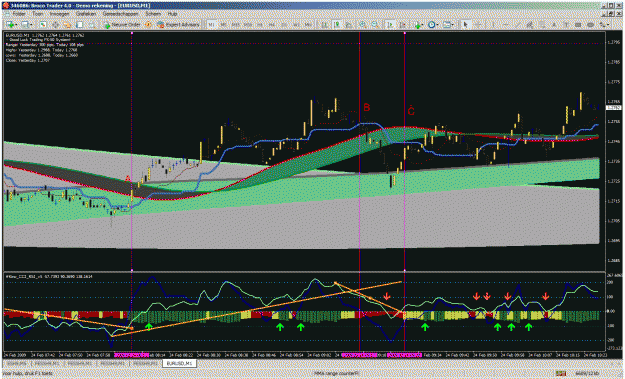Screen dimensions: 625x379
Task: Select the crosshair tool
Action: coord(478,25)
